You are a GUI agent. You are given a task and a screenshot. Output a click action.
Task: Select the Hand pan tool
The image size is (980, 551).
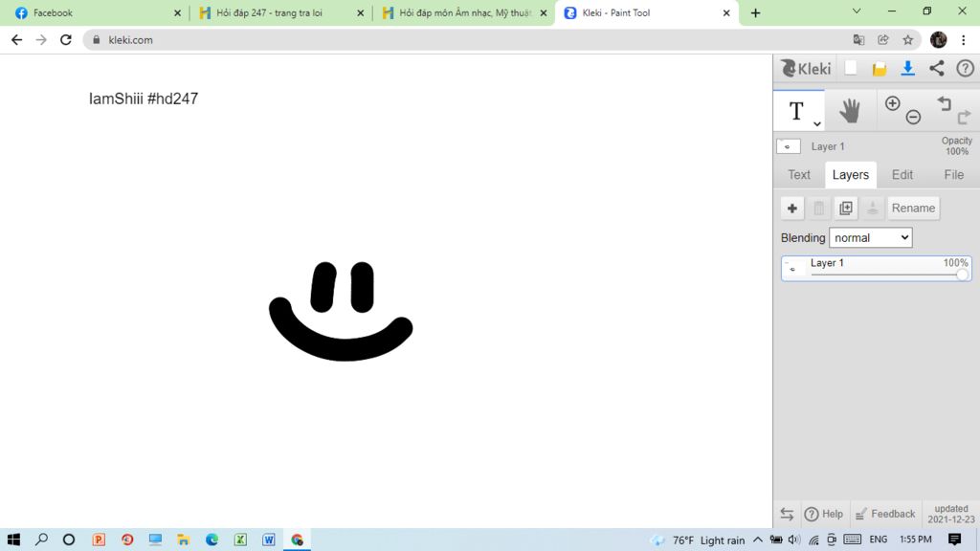[x=850, y=111]
